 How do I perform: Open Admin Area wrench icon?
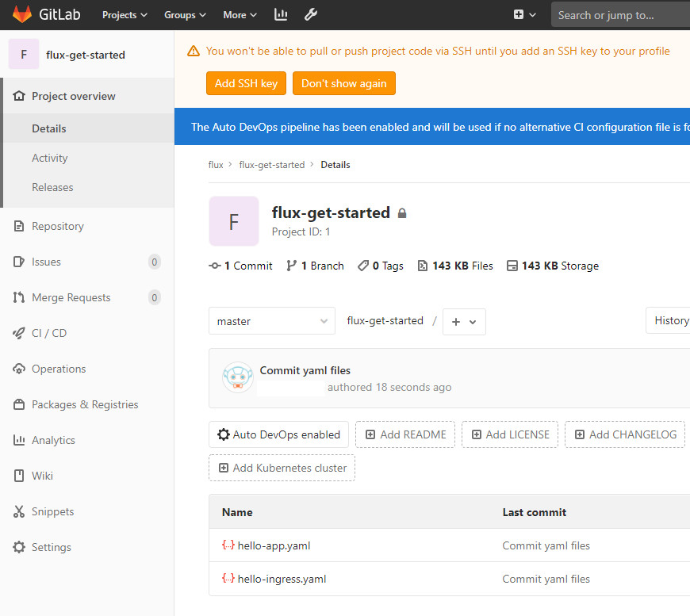[x=311, y=14]
